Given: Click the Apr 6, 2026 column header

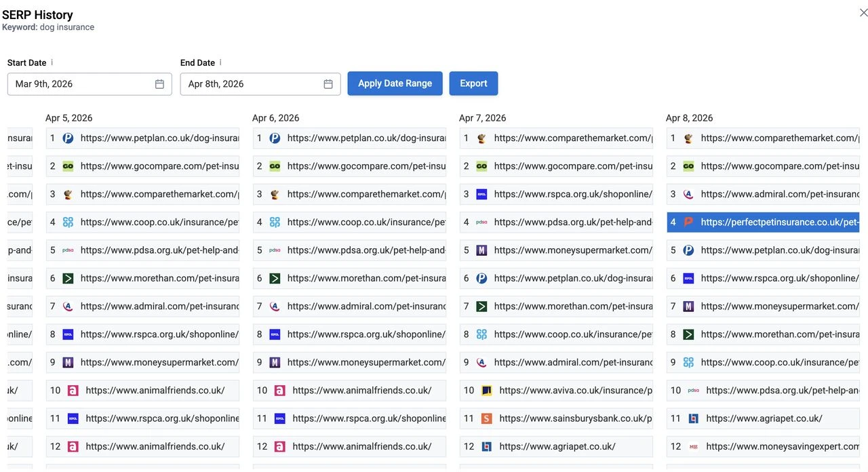Looking at the screenshot, I should pos(276,118).
